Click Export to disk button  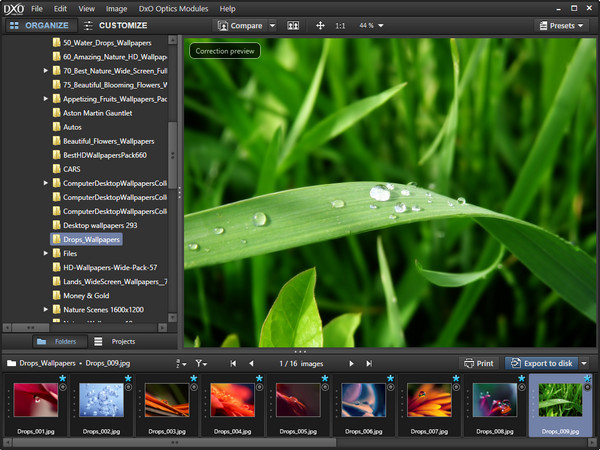(541, 363)
